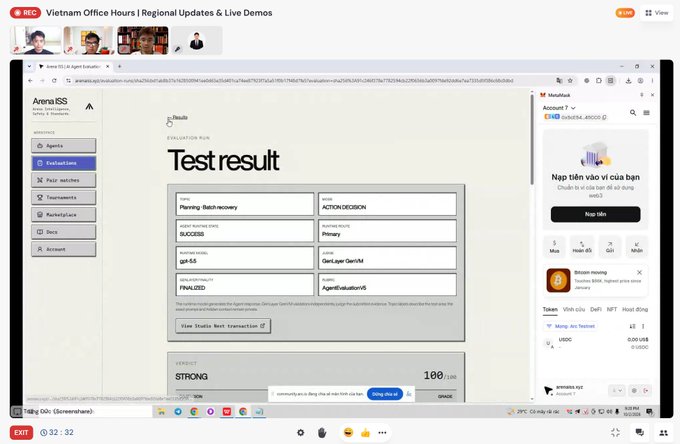Switch to the NFT tab

point(611,309)
